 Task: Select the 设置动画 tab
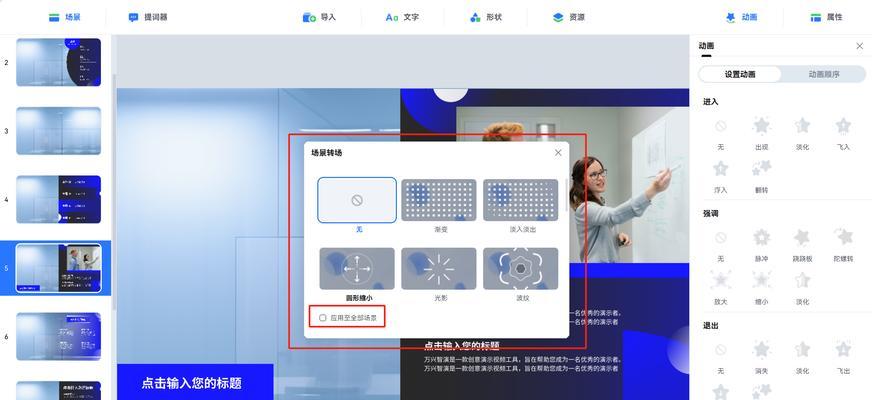tap(740, 74)
